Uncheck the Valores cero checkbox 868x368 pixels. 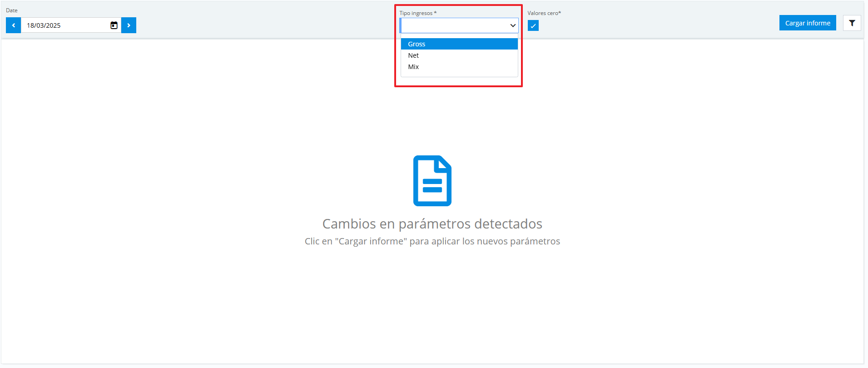tap(533, 26)
